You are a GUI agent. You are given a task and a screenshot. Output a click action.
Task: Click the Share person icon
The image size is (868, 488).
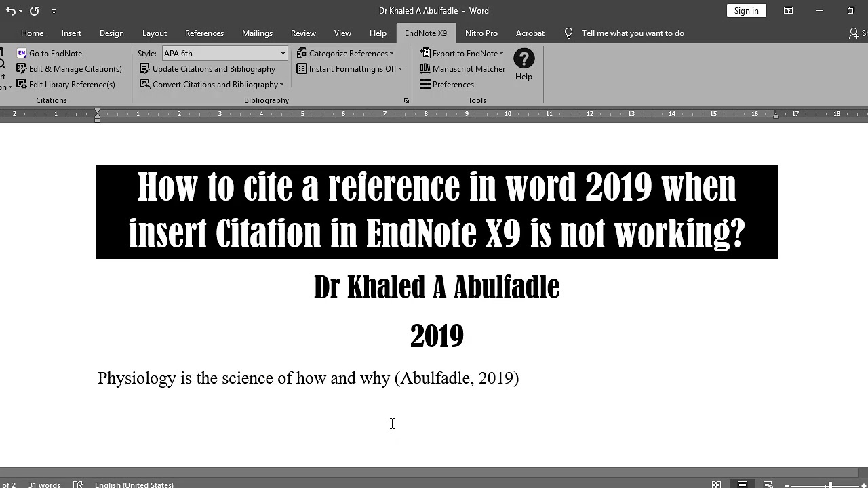tap(853, 33)
